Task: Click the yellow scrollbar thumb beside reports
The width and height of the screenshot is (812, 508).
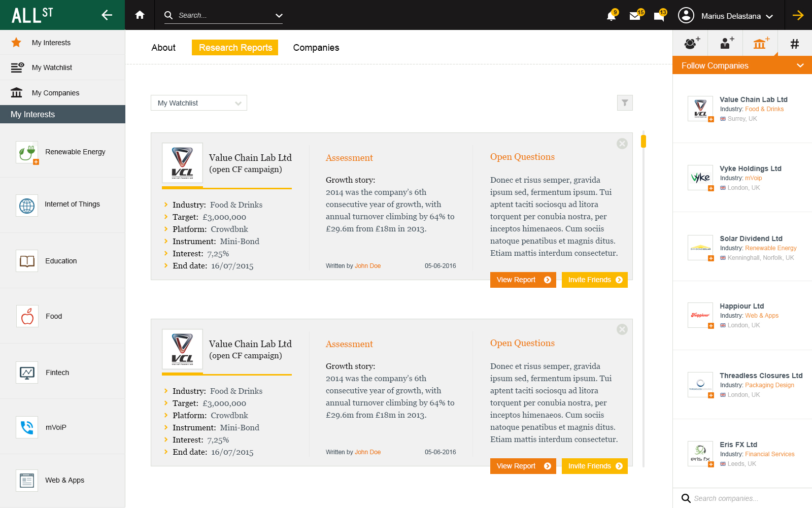Action: pyautogui.click(x=644, y=141)
